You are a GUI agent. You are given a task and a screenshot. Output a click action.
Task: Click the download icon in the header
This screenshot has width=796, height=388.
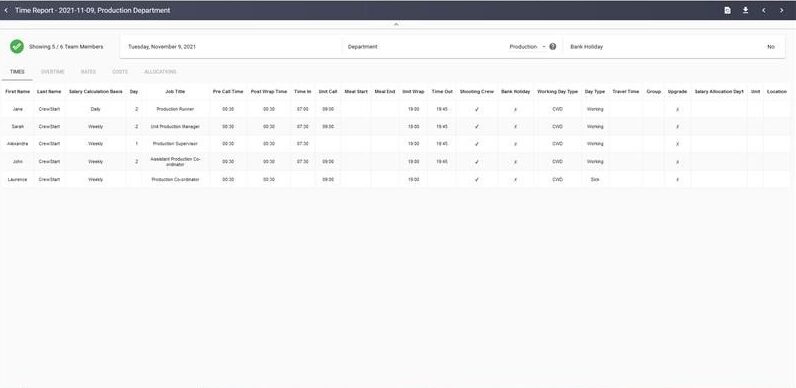click(745, 10)
